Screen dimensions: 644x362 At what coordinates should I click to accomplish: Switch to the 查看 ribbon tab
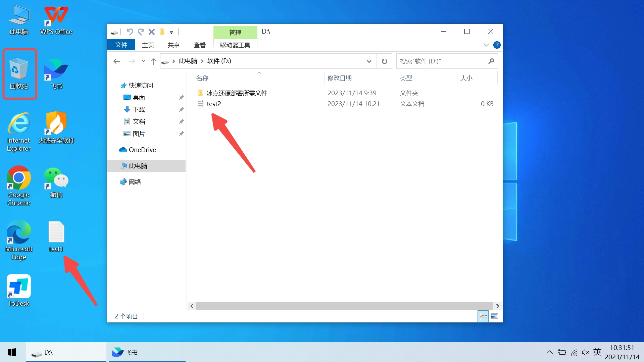200,45
